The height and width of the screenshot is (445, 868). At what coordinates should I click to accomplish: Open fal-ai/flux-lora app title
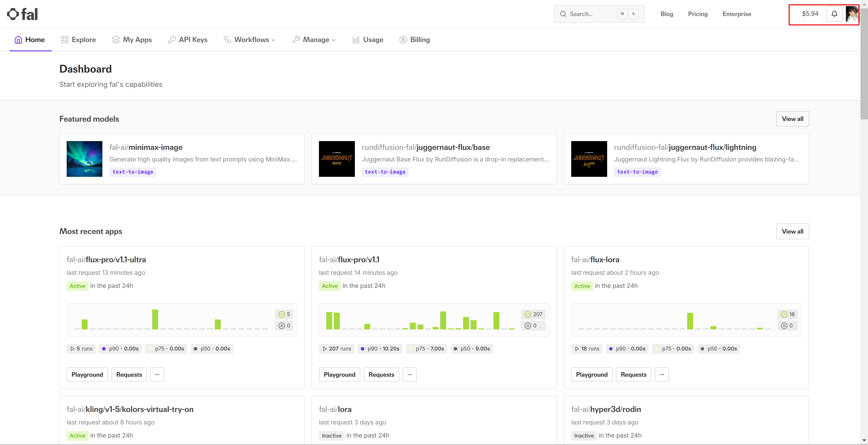coord(595,260)
